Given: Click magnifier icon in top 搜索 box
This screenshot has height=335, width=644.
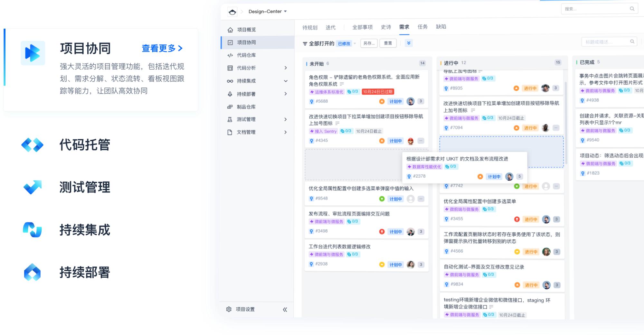Looking at the screenshot, I should (x=632, y=9).
